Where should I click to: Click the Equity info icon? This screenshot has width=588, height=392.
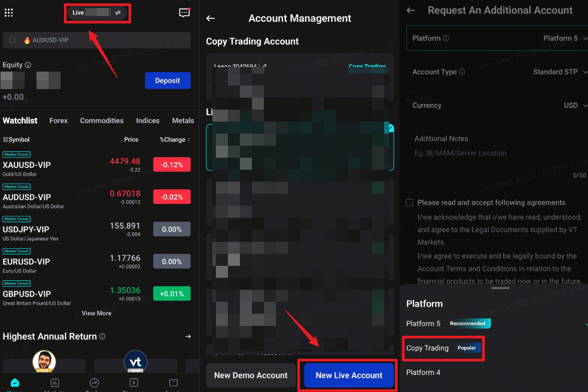28,65
